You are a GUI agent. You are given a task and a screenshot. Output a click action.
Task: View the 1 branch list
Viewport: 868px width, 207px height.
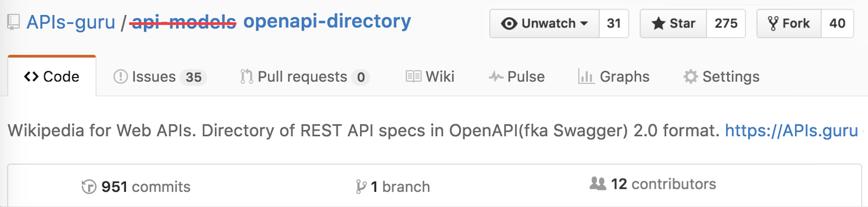click(x=393, y=187)
